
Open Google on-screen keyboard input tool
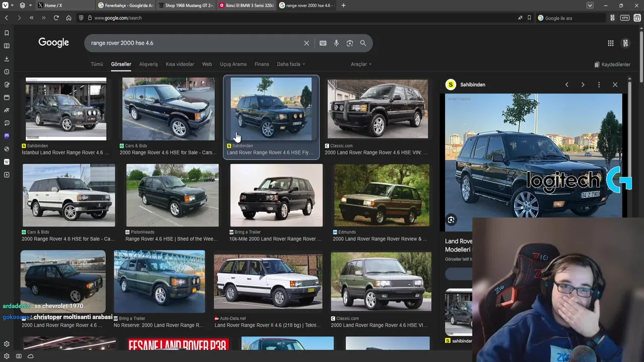(x=323, y=43)
